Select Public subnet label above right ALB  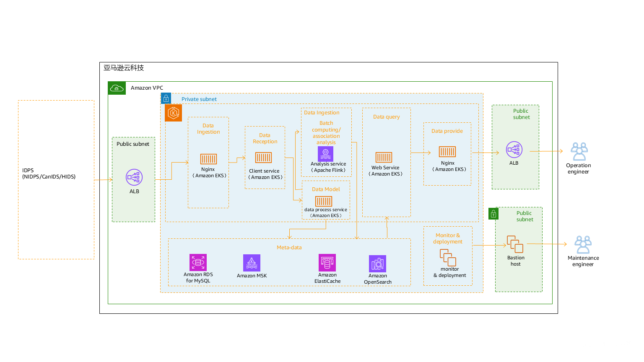[x=521, y=114]
